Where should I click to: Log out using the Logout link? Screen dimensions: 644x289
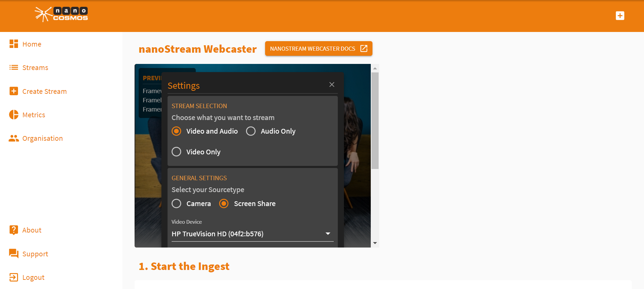[x=33, y=277]
